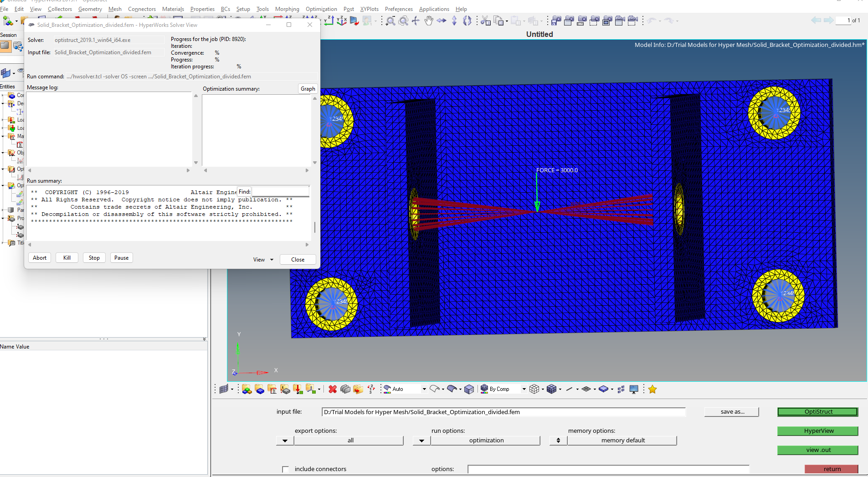
Task: Select the hand pan tool
Action: coord(430,21)
